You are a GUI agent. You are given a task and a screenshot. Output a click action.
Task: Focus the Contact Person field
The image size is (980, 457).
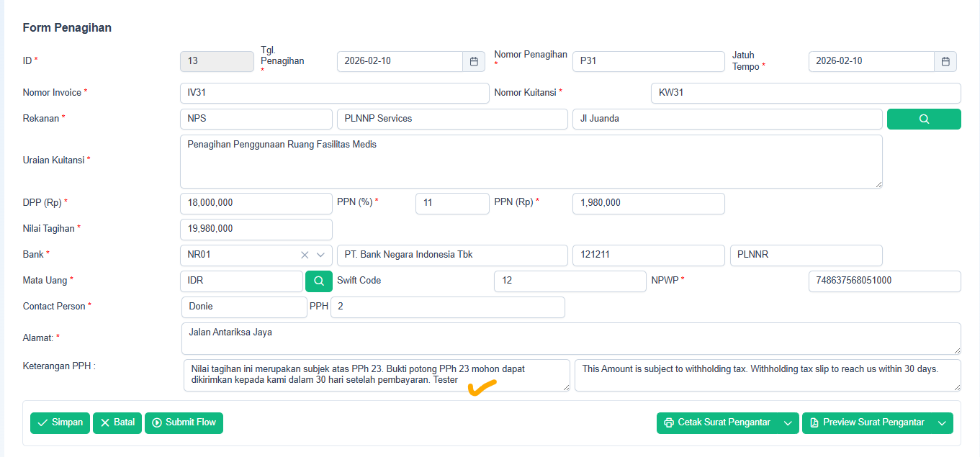click(x=244, y=307)
